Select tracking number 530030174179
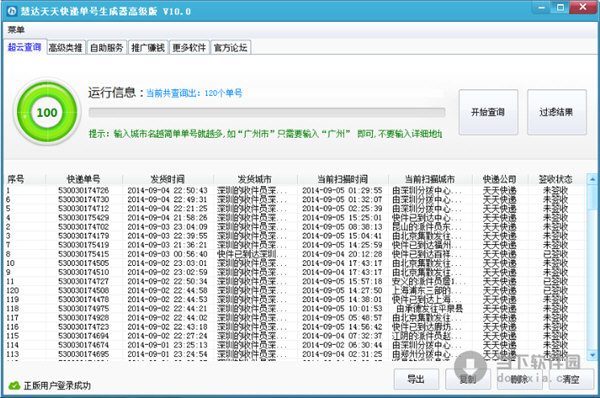 pyautogui.click(x=83, y=236)
